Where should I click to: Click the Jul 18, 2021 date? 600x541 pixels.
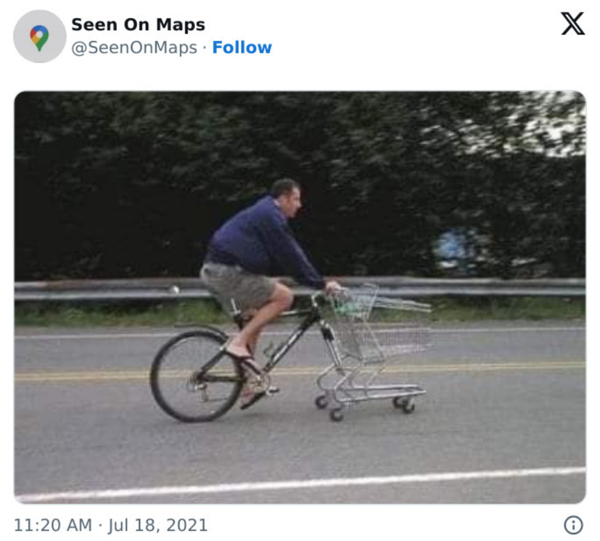[158, 525]
